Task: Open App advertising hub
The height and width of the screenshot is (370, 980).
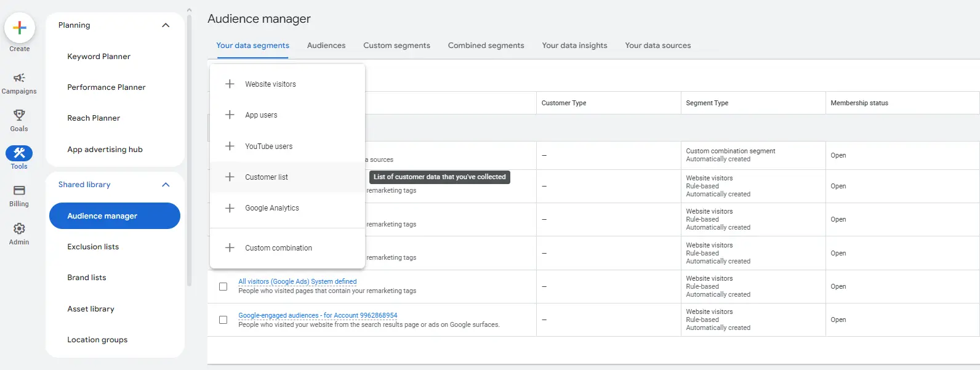Action: tap(105, 149)
